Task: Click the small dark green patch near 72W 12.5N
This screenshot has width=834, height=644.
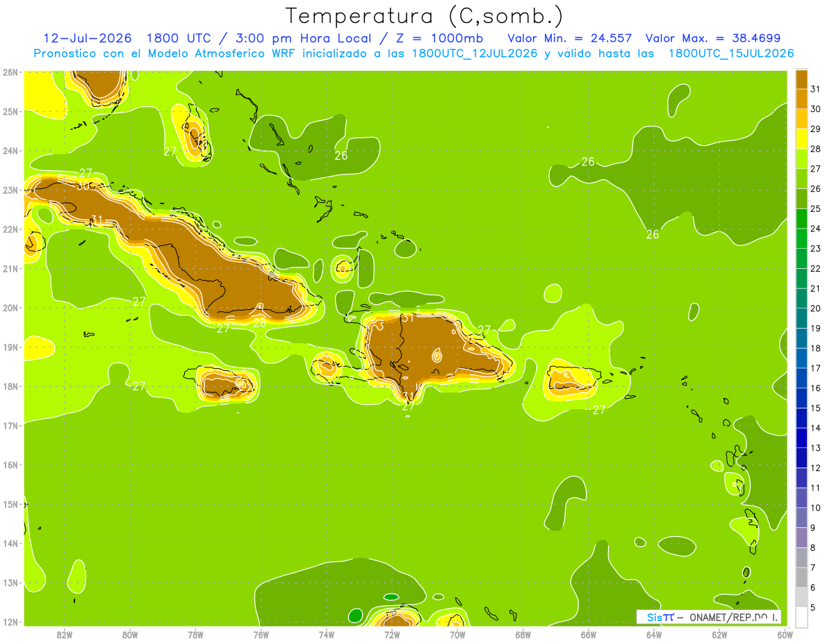Action: point(391,597)
